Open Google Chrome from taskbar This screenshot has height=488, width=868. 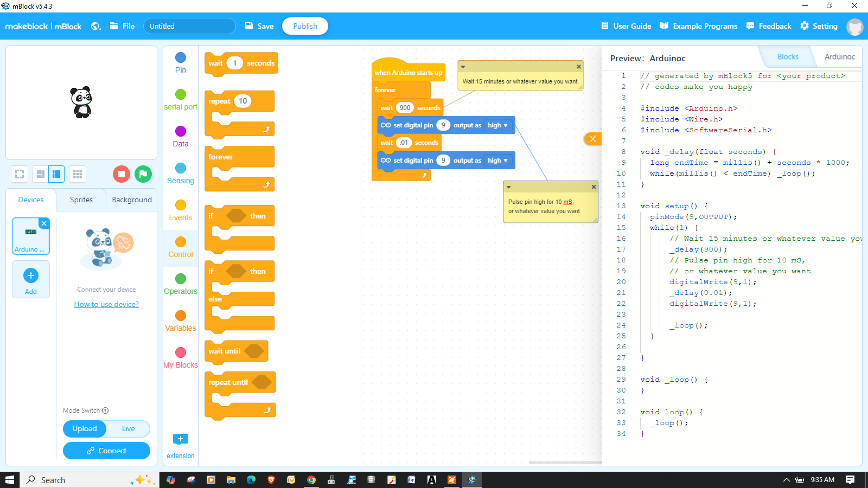click(311, 480)
